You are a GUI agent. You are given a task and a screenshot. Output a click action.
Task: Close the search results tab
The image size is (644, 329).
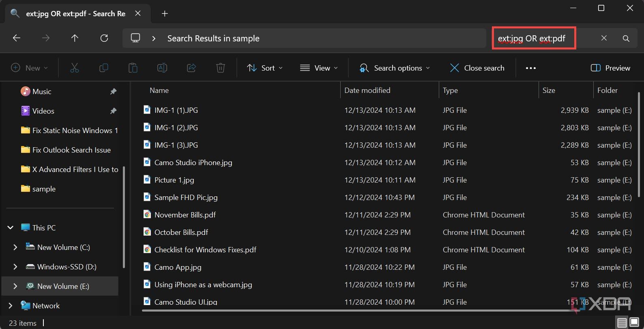[x=138, y=13]
